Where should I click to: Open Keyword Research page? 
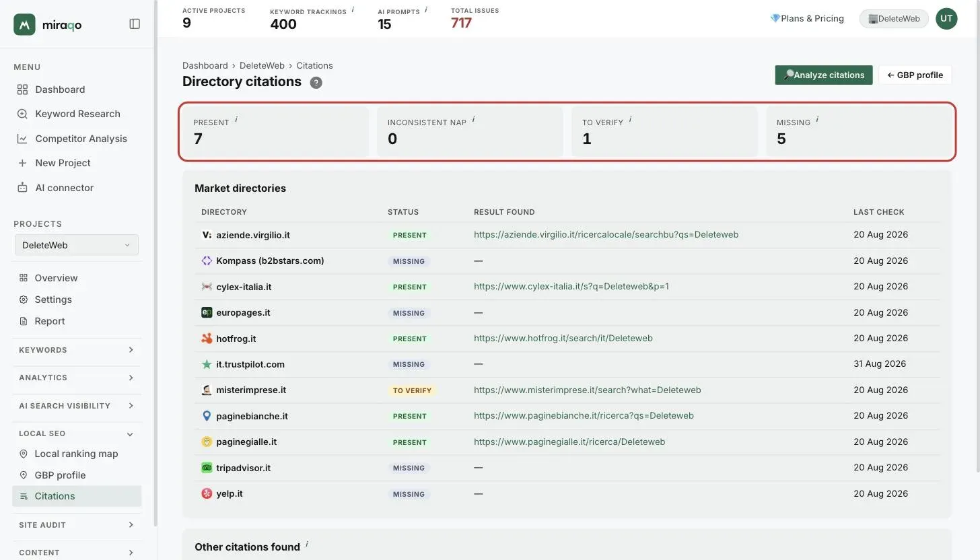69,114
